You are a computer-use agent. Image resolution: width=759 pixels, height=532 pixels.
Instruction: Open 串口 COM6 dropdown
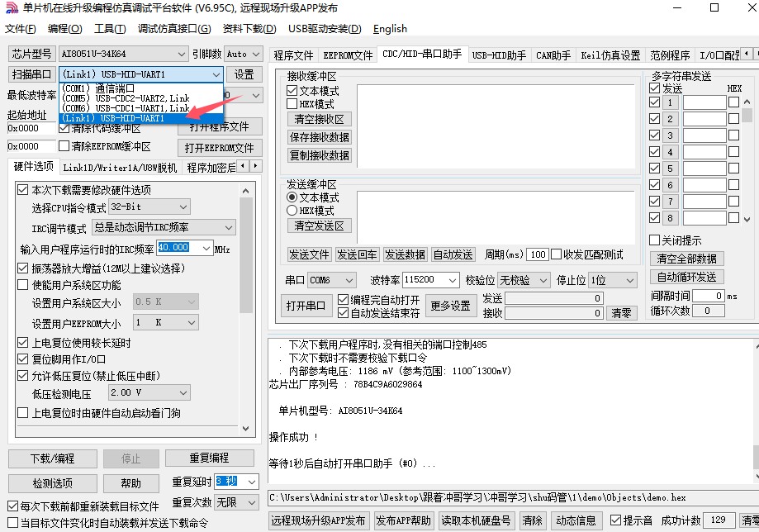coord(332,280)
